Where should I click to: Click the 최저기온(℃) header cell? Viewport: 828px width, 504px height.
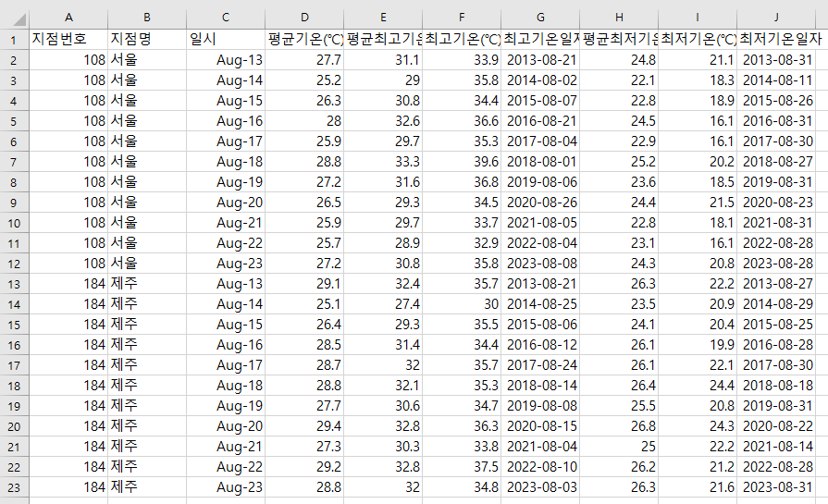(x=698, y=40)
